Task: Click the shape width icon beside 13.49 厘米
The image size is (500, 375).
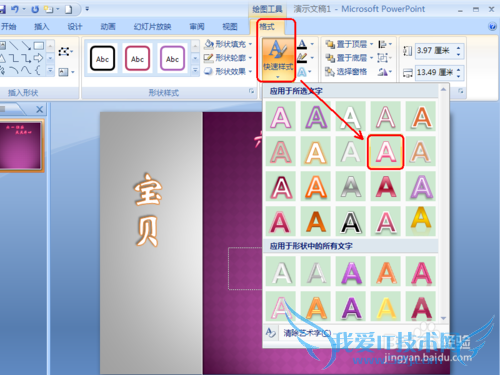Action: [x=407, y=72]
